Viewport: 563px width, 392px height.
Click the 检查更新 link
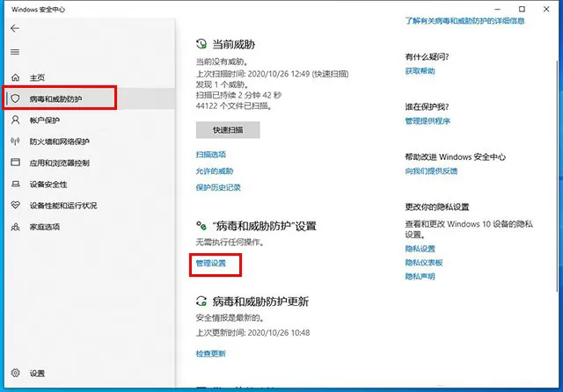click(211, 353)
